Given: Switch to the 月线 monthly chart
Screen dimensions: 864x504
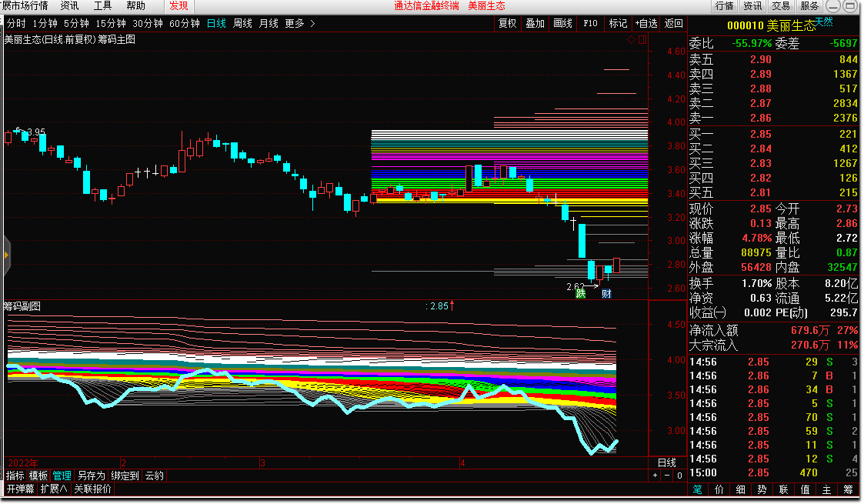Looking at the screenshot, I should [269, 23].
